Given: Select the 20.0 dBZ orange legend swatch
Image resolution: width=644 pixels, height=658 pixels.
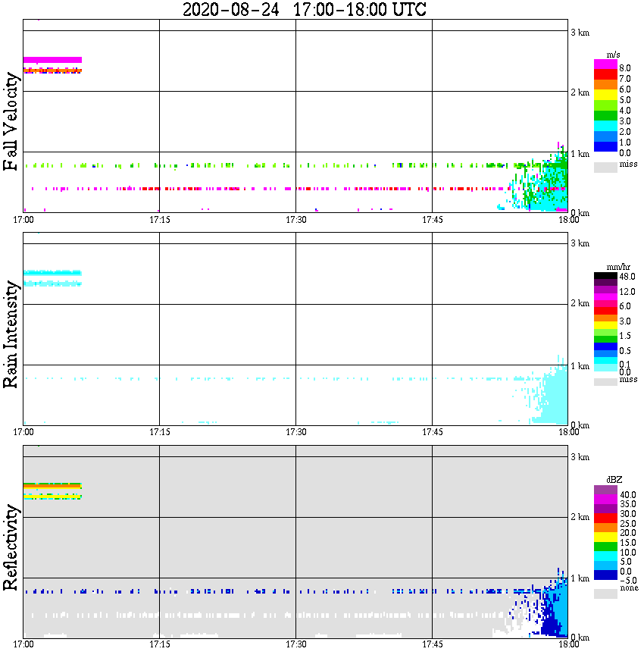Looking at the screenshot, I should tap(605, 528).
